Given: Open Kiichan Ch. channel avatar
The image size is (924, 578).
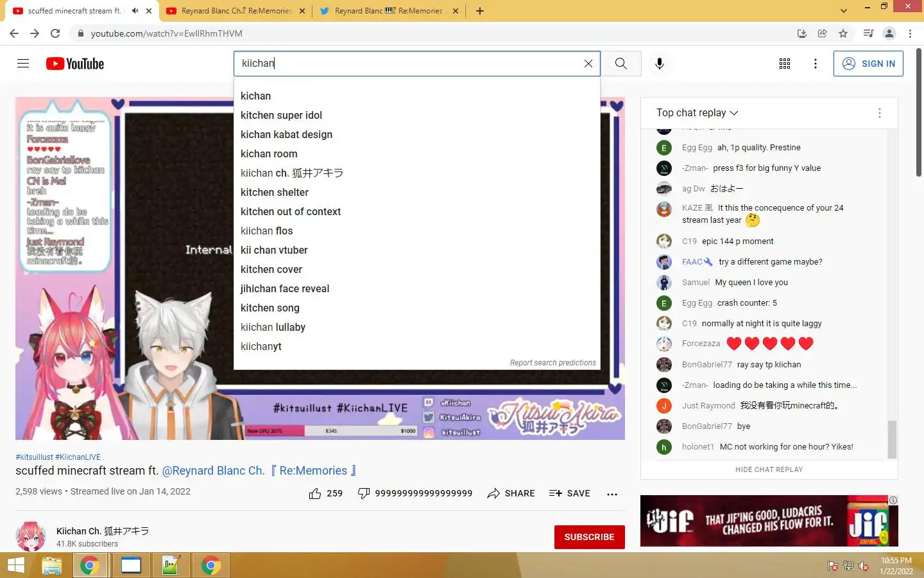Looking at the screenshot, I should [x=31, y=536].
